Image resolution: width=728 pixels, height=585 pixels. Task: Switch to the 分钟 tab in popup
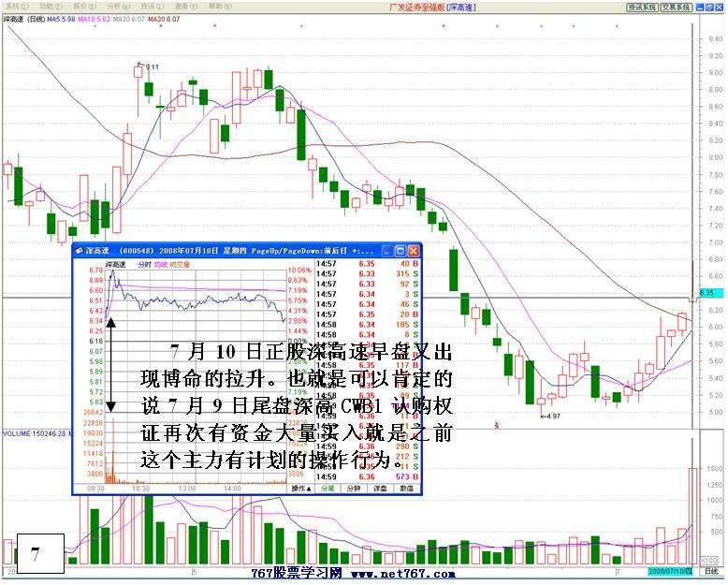(x=355, y=488)
